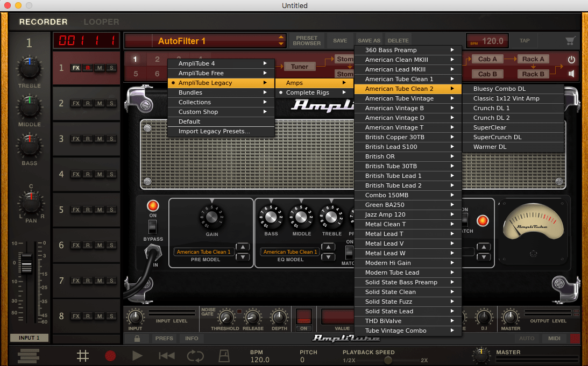
Task: Click the track 1 volume fader
Action: 26,263
